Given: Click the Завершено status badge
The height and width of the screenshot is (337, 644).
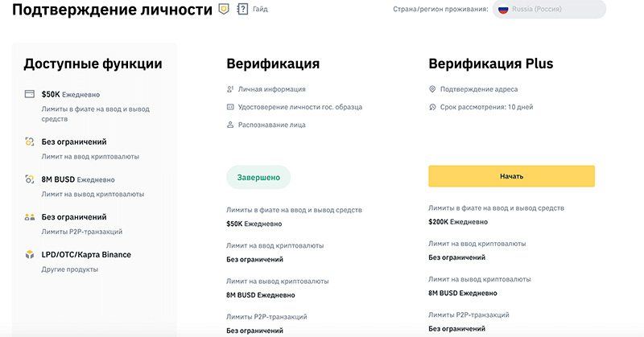Looking at the screenshot, I should (x=258, y=177).
